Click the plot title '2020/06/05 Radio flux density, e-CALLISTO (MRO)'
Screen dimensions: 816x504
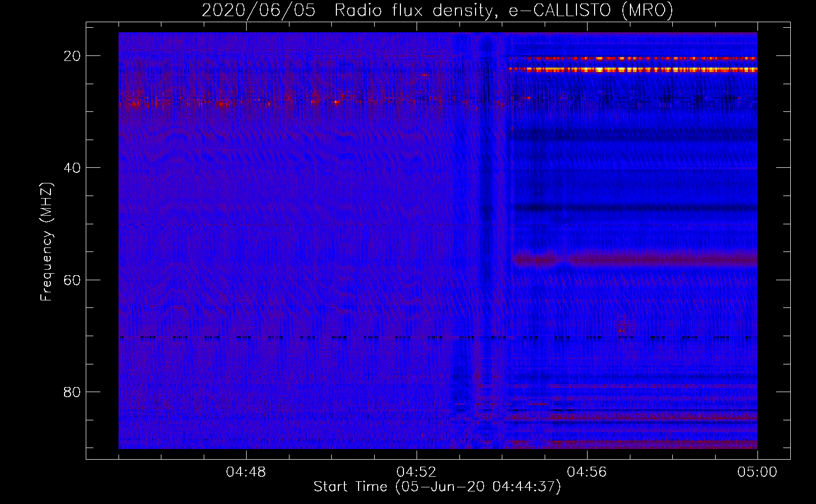click(x=437, y=10)
